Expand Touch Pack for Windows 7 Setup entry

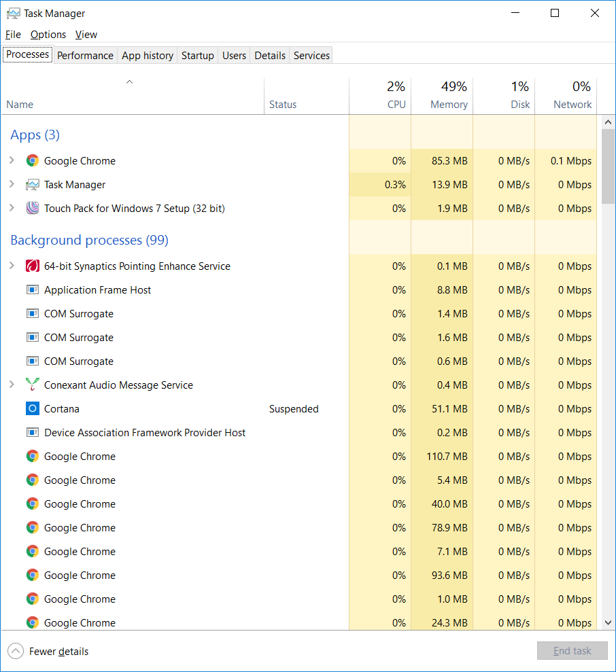(12, 208)
